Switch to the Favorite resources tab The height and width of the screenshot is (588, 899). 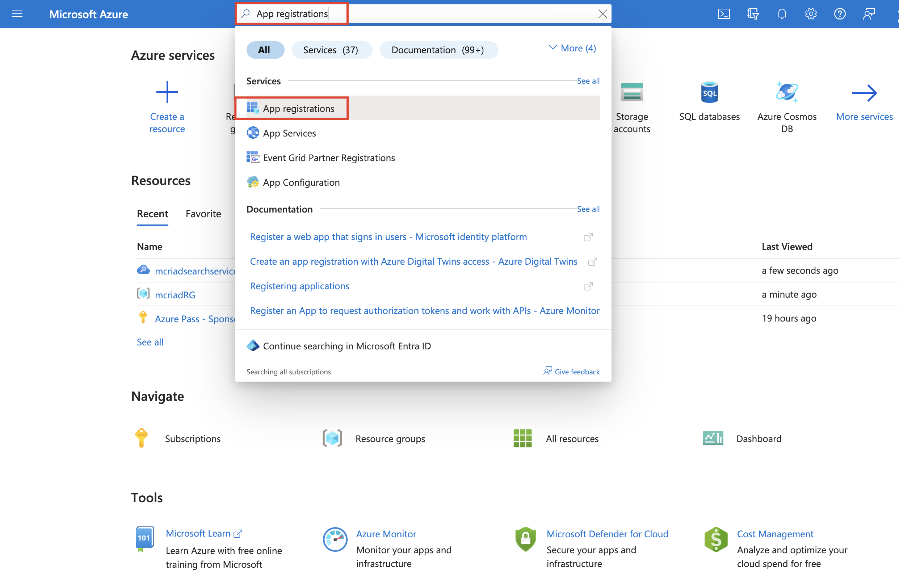[203, 214]
